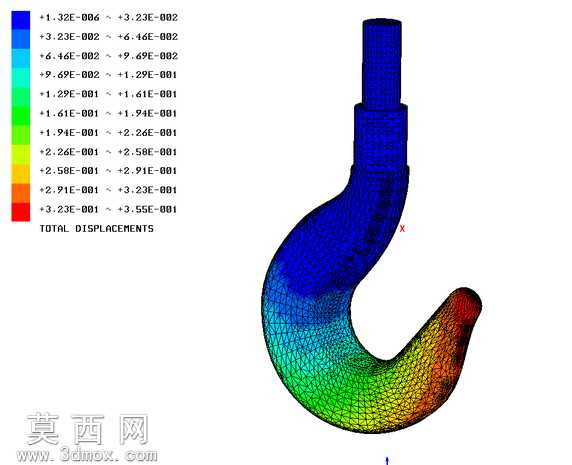
Task: Click the red swatch beside +3.23E-001 ~ +3.55E-001
Action: click(21, 212)
